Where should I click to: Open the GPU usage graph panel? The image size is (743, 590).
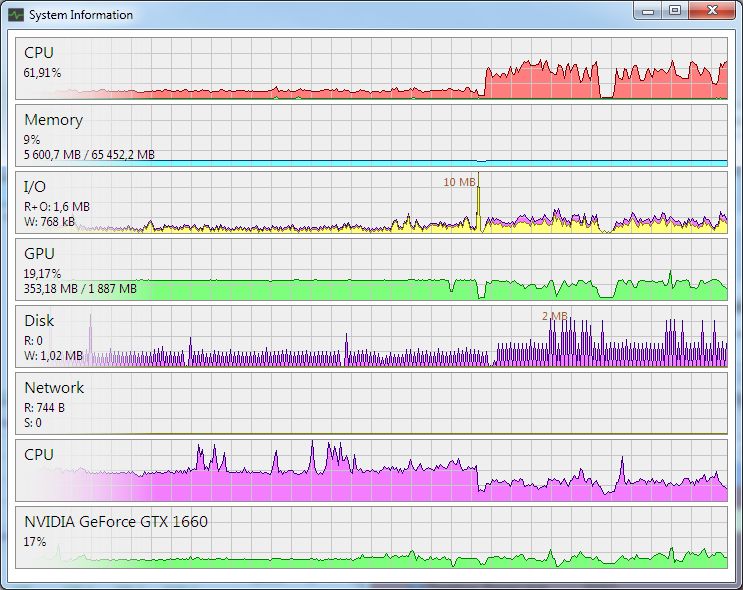pos(371,270)
